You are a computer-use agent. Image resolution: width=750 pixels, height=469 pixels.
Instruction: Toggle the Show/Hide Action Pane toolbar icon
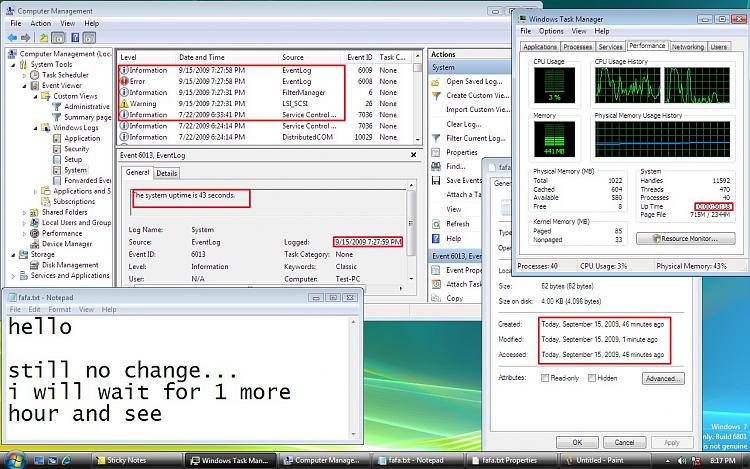pyautogui.click(x=89, y=38)
